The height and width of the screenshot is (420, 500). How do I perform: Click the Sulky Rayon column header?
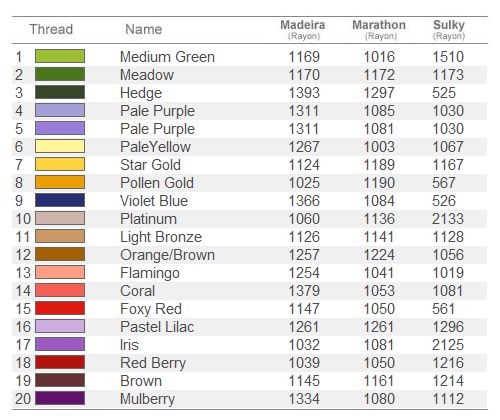(x=449, y=29)
